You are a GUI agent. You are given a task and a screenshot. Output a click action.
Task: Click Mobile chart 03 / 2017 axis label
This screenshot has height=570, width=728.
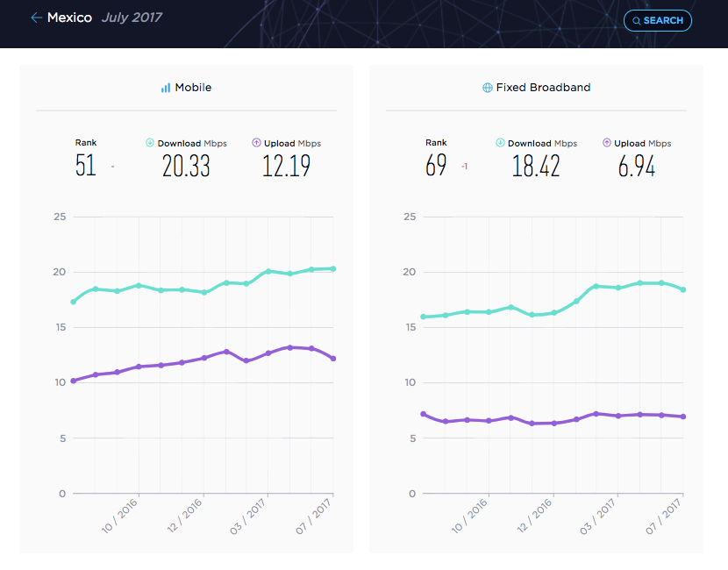tap(248, 516)
